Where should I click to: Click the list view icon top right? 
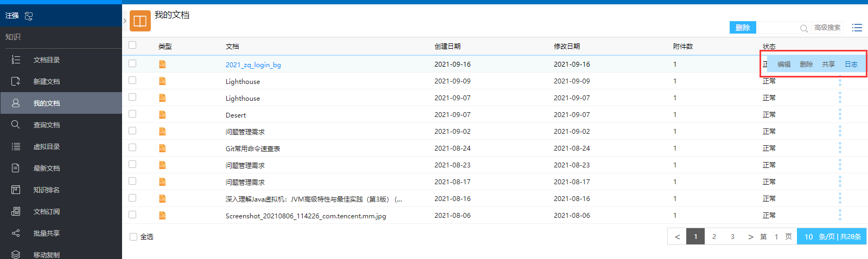point(857,28)
